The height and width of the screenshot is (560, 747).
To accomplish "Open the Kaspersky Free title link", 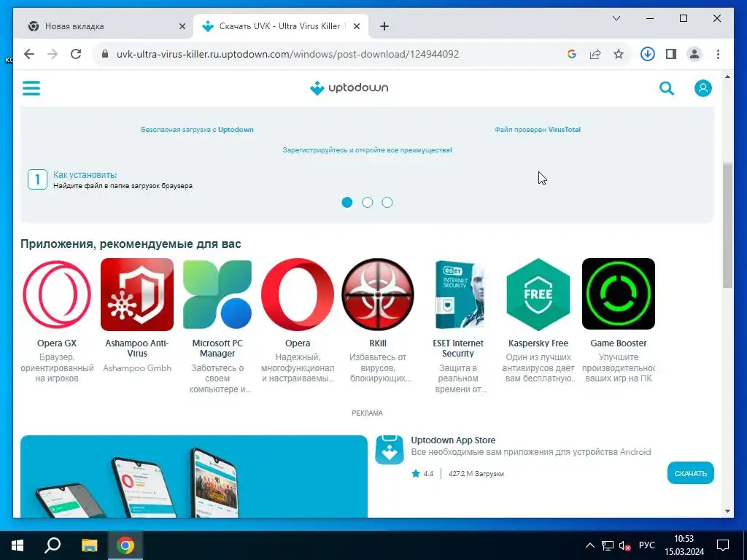I will pos(538,343).
